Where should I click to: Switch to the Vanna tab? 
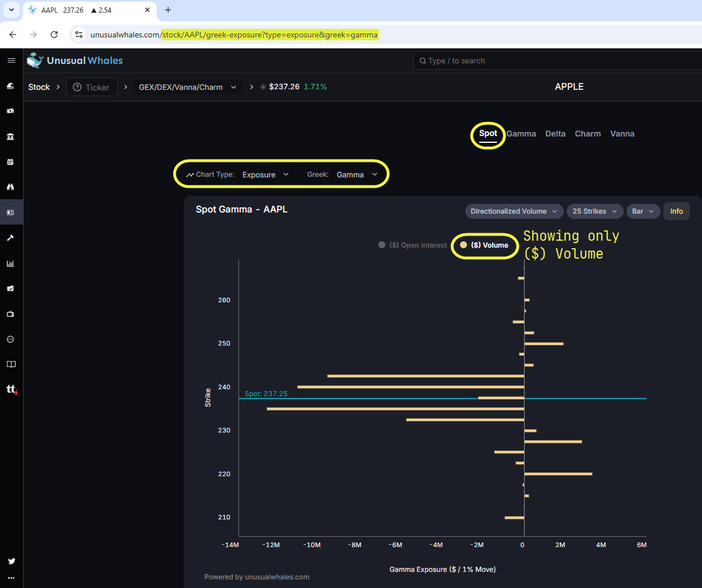tap(622, 134)
